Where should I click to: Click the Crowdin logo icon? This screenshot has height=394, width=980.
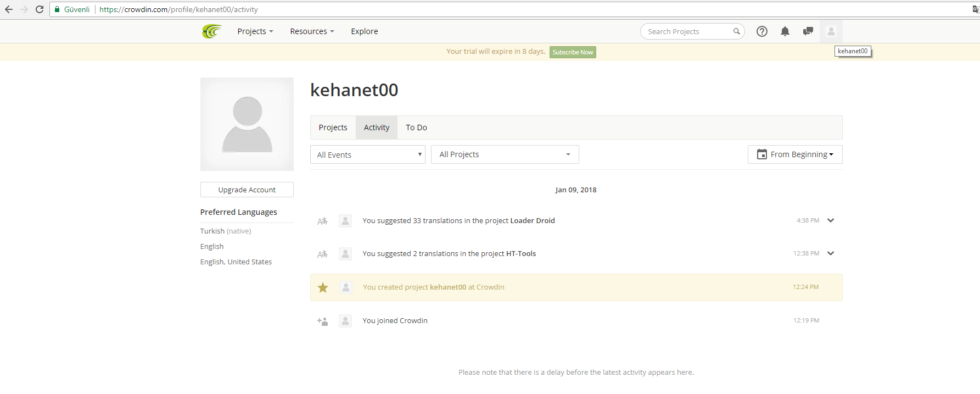click(211, 31)
